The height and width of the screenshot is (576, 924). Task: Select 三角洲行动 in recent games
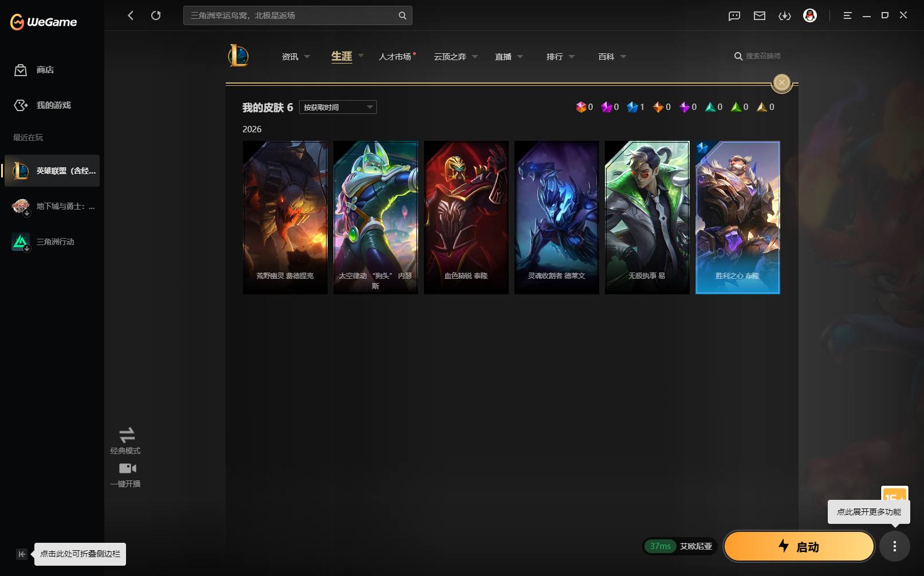(52, 242)
